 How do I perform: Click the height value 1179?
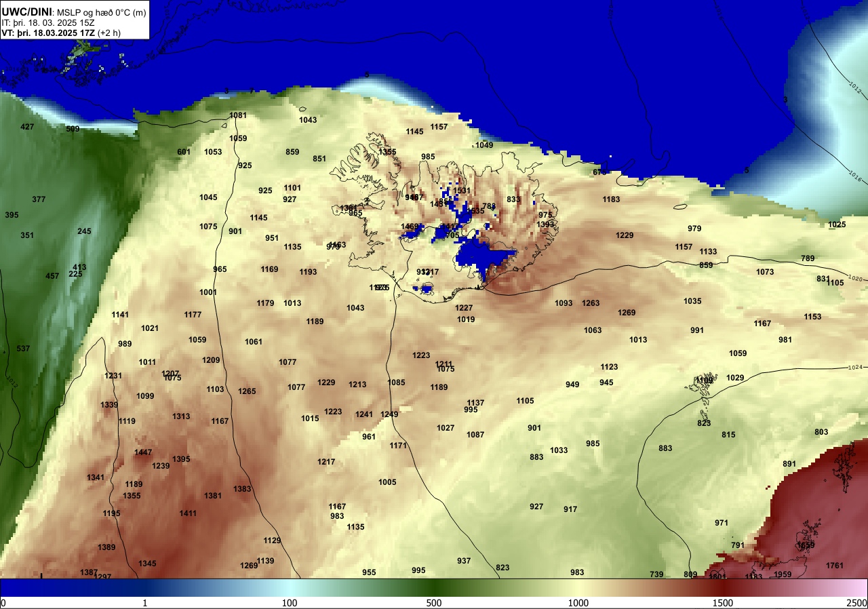coord(265,303)
